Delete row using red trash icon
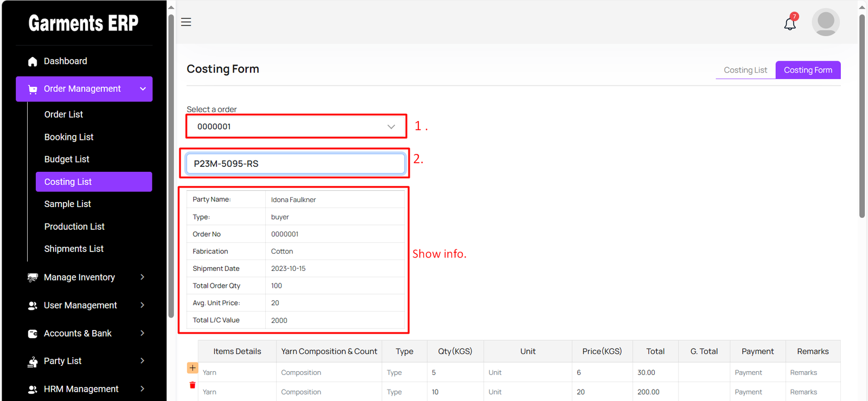 pyautogui.click(x=193, y=385)
